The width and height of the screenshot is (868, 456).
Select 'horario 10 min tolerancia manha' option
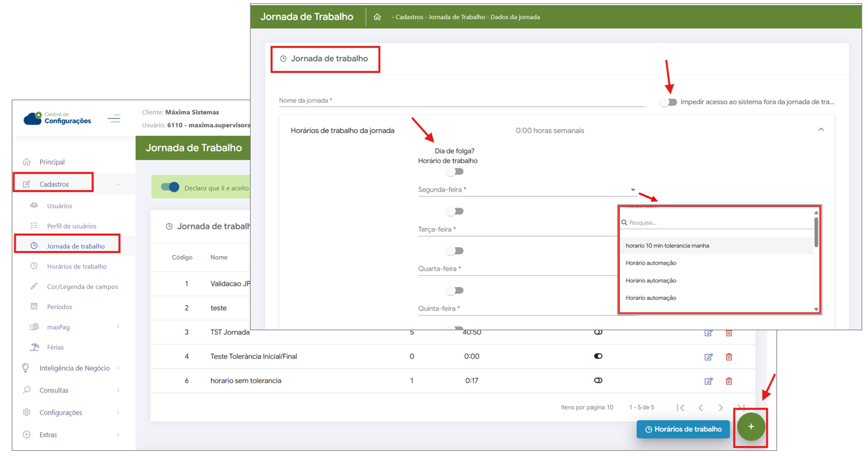point(716,246)
